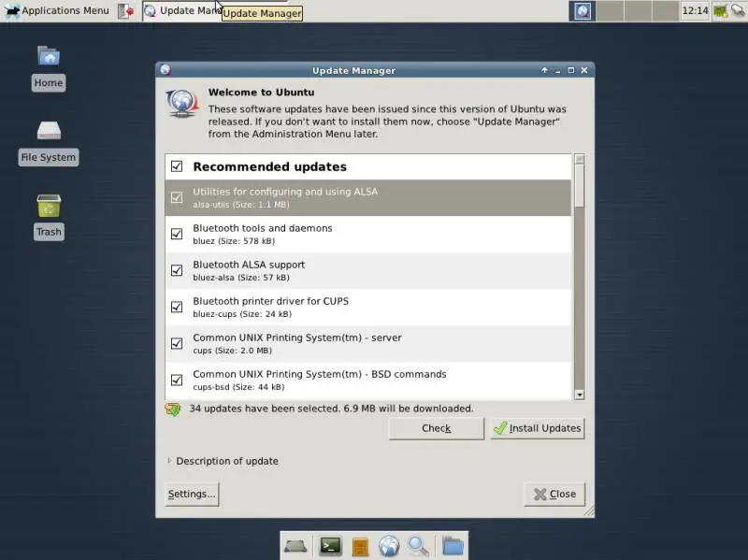Image resolution: width=748 pixels, height=560 pixels.
Task: Select 'Bluetooth printer driver for CUPS' row
Action: pos(367,308)
